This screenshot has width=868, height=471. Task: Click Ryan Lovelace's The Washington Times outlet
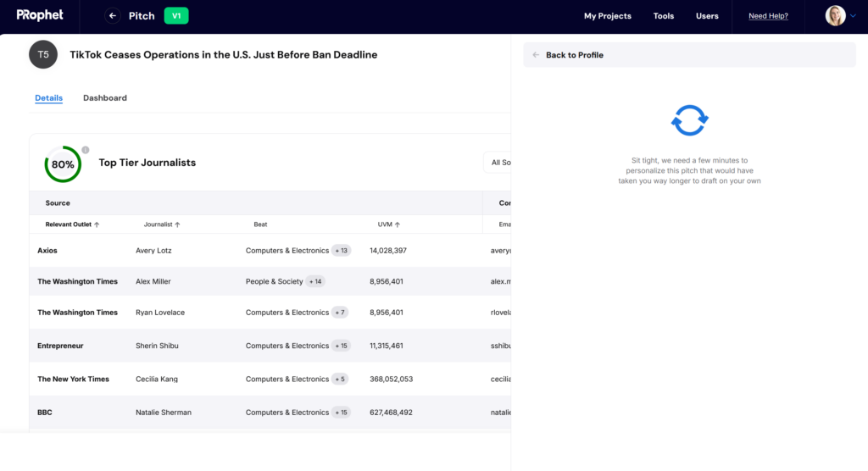[x=77, y=312]
